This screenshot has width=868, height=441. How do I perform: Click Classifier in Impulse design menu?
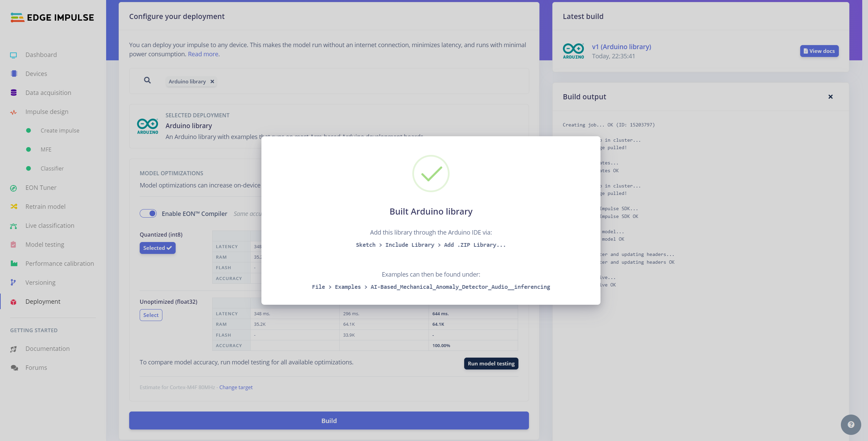[52, 168]
